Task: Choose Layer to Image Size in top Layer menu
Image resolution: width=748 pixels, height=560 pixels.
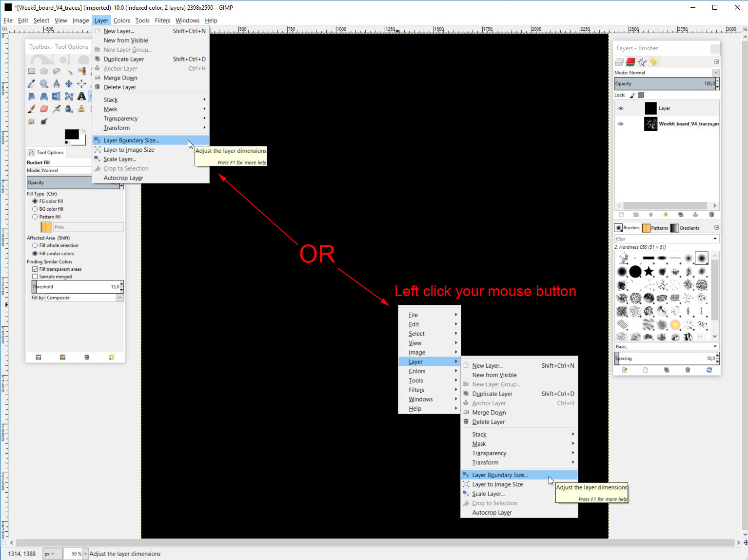Action: pos(151,150)
